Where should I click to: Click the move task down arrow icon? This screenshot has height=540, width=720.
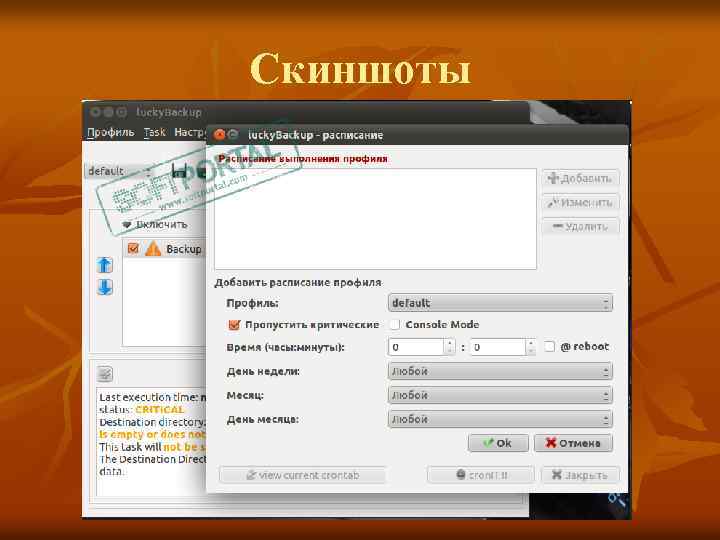(x=105, y=287)
